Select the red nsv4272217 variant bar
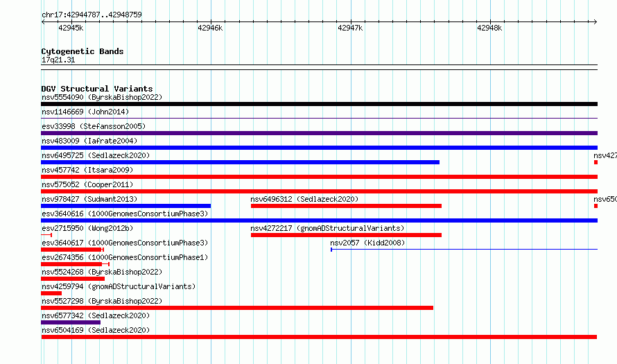617x364 pixels. (346, 235)
